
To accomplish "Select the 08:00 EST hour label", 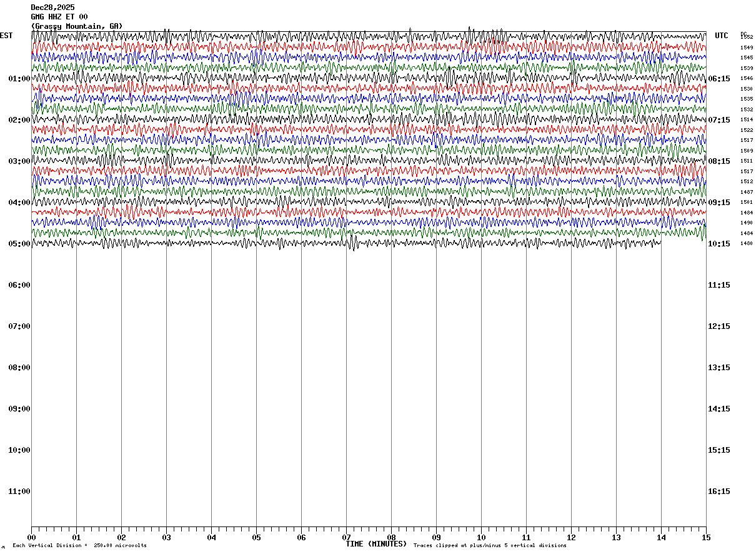I will [x=19, y=368].
